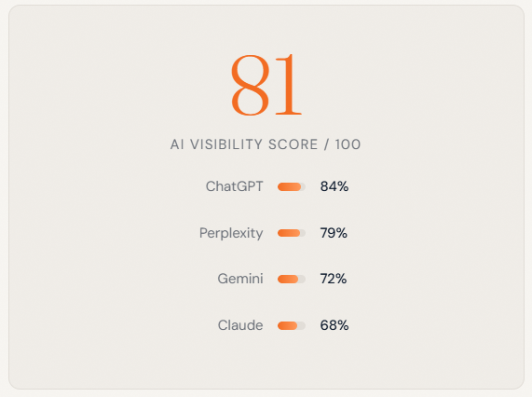This screenshot has height=397, width=532.
Task: Select the AI VISIBILITY SCORE caption text
Action: [x=244, y=144]
